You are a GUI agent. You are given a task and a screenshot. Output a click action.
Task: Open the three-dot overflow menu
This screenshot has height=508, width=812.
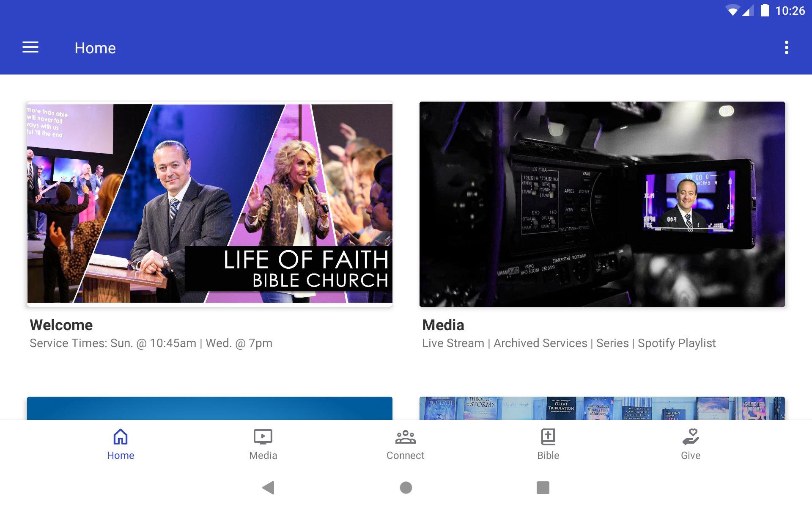click(786, 47)
